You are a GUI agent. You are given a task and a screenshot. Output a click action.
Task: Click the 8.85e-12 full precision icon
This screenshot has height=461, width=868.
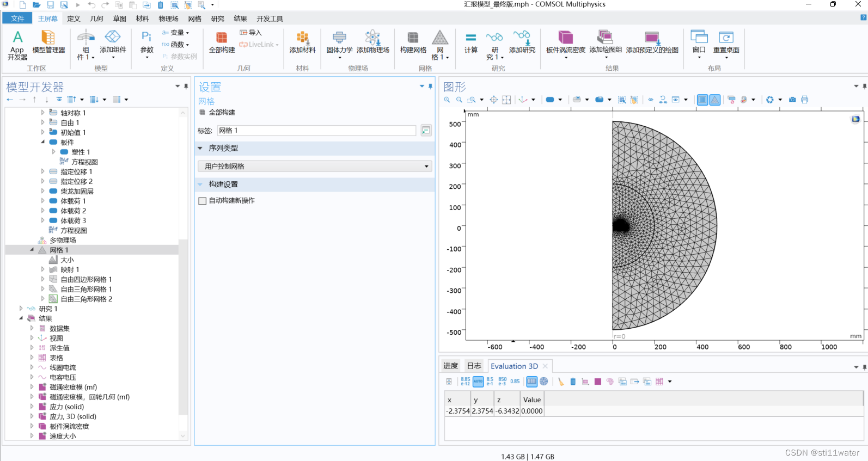[466, 382]
